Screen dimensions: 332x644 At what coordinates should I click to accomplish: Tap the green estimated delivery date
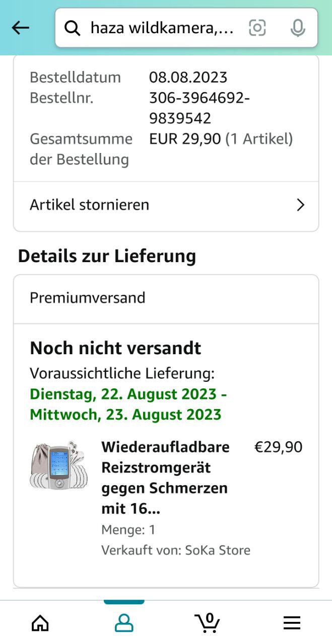pyautogui.click(x=128, y=404)
